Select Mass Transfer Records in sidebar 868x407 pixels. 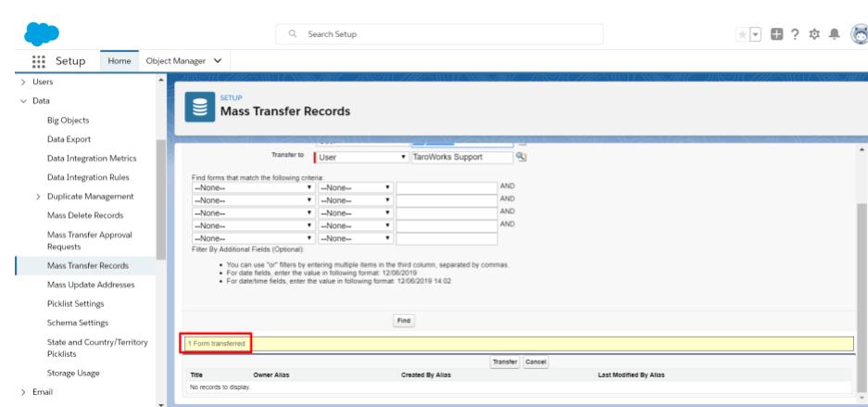click(87, 266)
